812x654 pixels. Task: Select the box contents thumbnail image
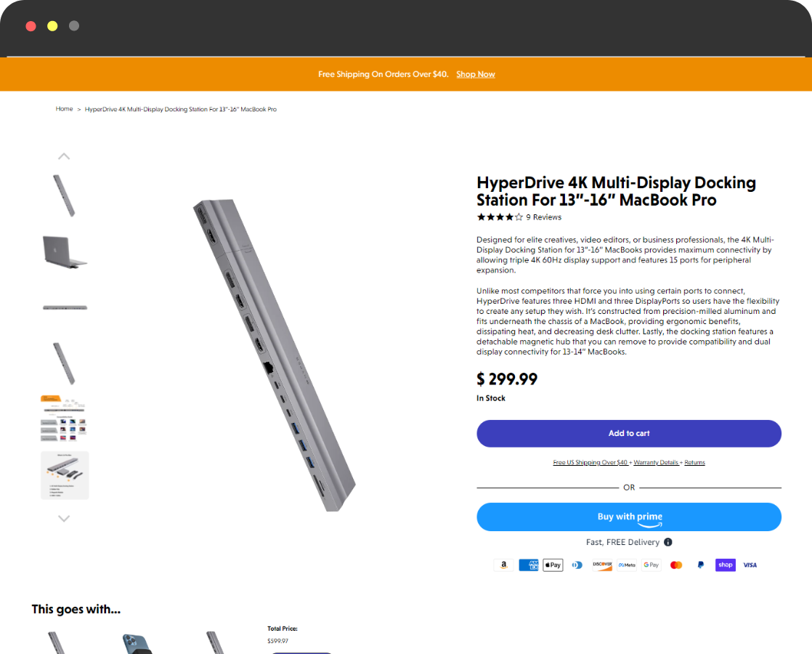coord(65,475)
